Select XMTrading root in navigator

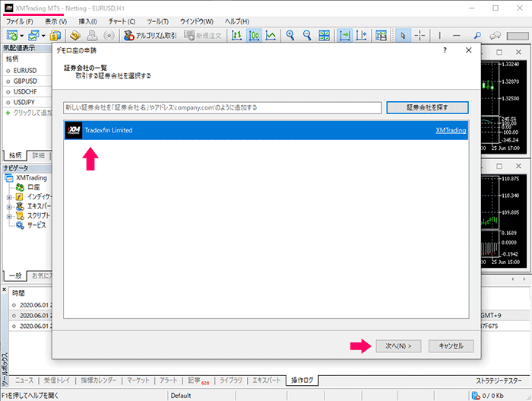click(31, 178)
